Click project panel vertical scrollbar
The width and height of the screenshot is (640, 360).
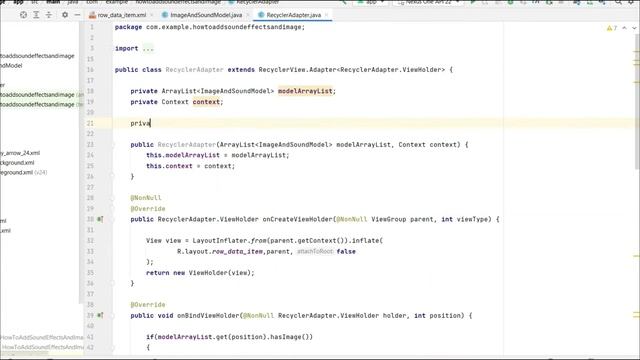(80, 163)
